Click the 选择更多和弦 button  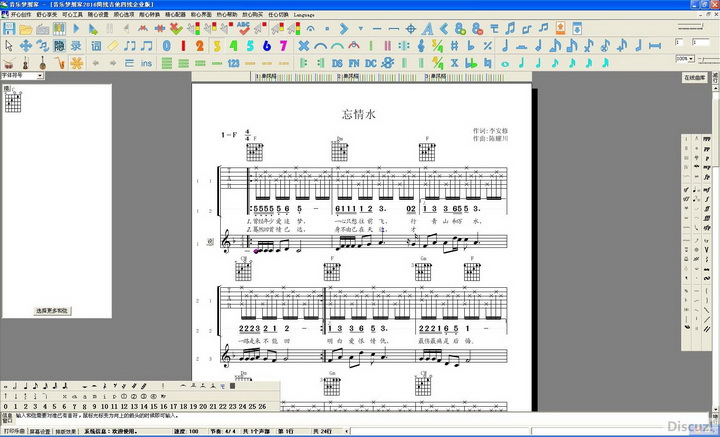53,311
